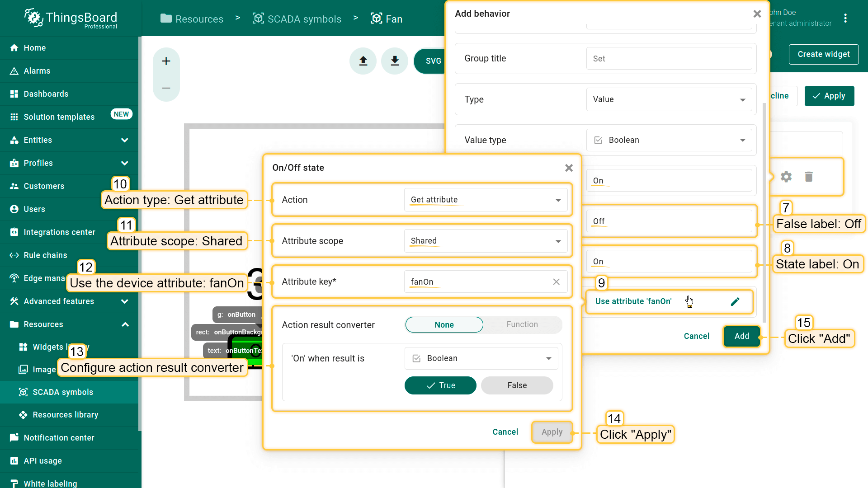Image resolution: width=868 pixels, height=488 pixels.
Task: Switch converter to Function
Action: coord(522,324)
